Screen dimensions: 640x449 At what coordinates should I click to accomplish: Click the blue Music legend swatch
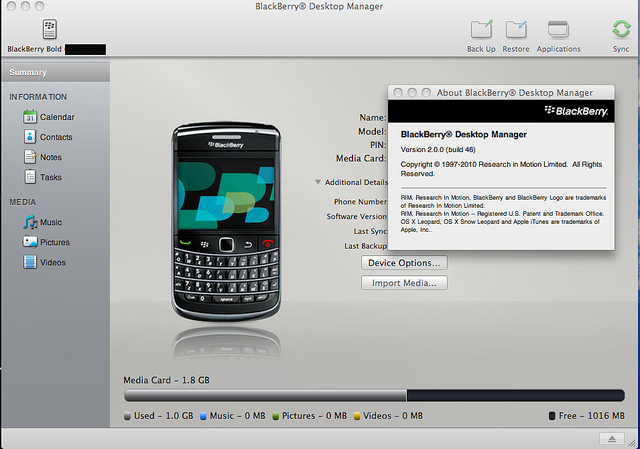pos(203,416)
